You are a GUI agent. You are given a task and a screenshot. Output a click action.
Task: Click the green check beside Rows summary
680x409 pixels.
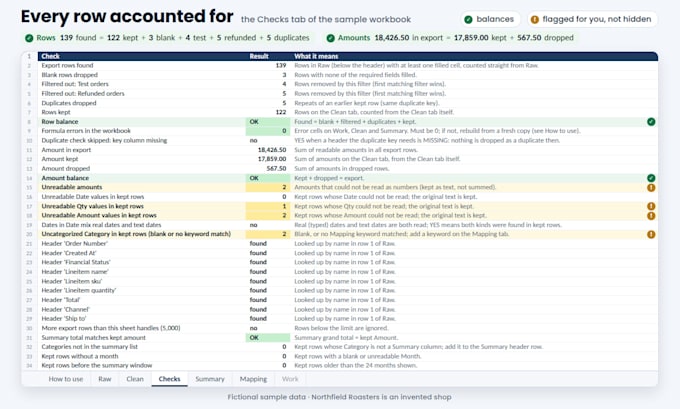click(x=29, y=38)
